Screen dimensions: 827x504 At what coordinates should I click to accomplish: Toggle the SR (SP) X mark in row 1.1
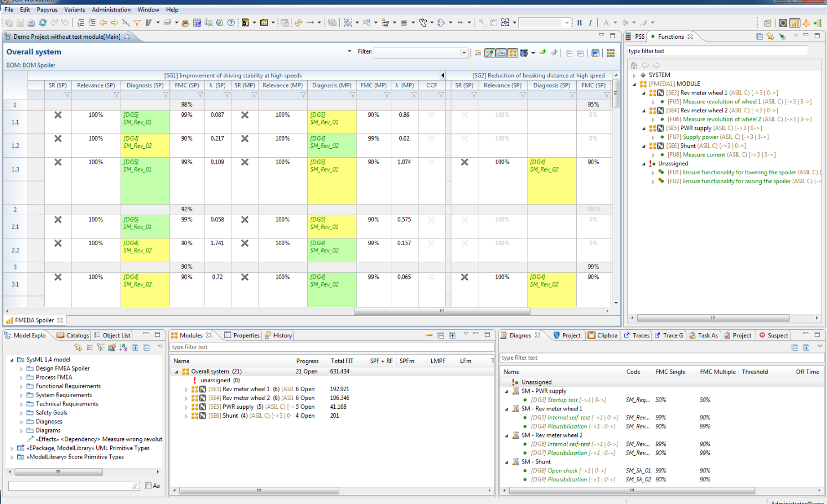(x=58, y=115)
